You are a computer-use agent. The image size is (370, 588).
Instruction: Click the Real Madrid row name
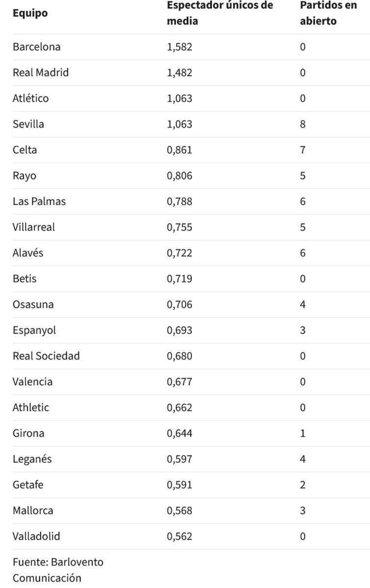(x=41, y=73)
